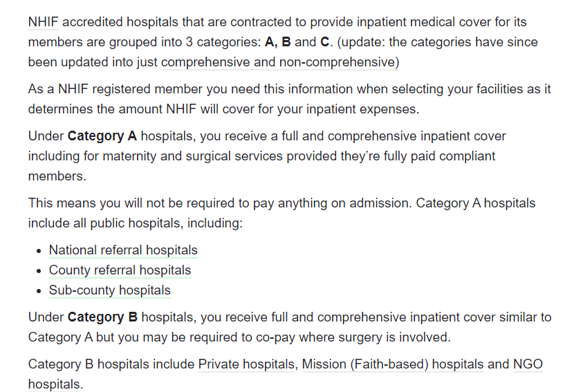Click the bold 'Category A' heading text

click(102, 136)
